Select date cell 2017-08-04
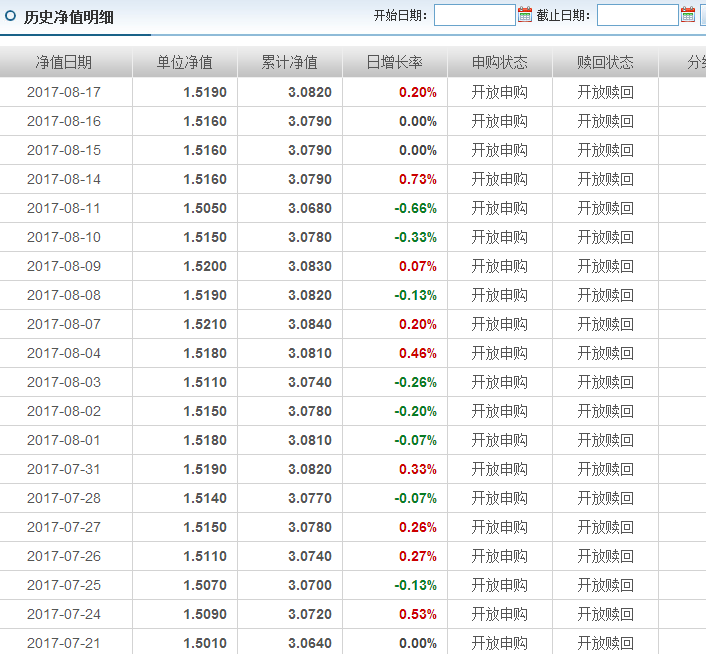Screen dimensions: 706x654 64,353
